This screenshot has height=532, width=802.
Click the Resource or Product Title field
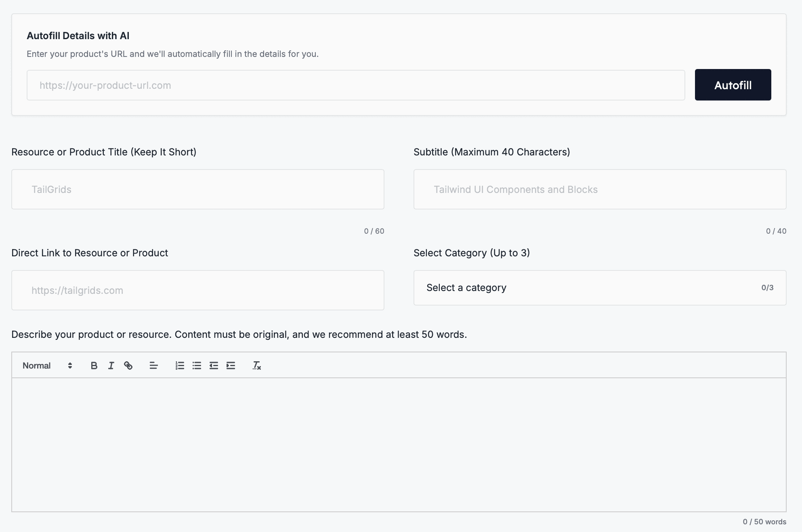pyautogui.click(x=198, y=189)
